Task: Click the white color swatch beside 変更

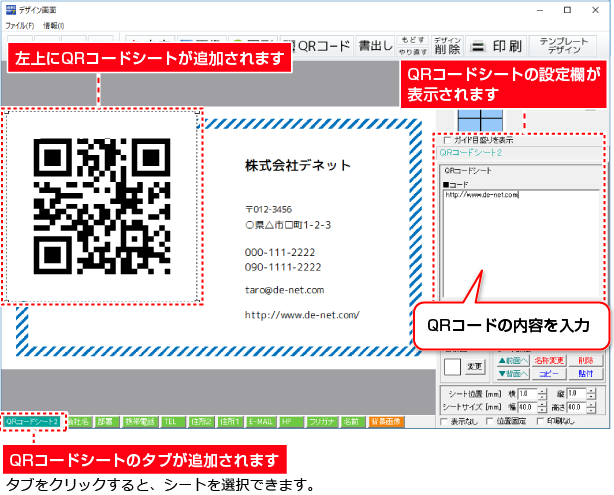Action: [452, 367]
